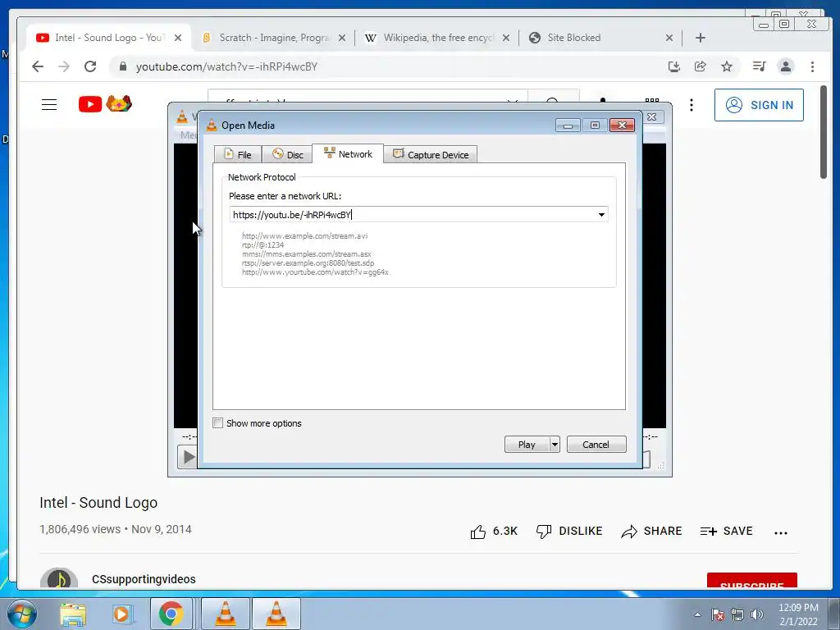Click the volume speaker tray icon
This screenshot has width=840, height=630.
click(757, 614)
